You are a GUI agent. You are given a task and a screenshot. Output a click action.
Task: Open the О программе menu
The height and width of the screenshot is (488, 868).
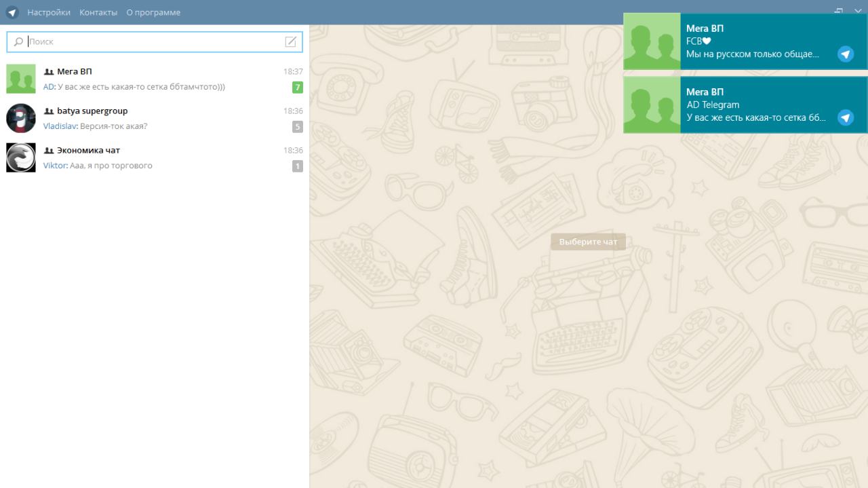coord(153,12)
